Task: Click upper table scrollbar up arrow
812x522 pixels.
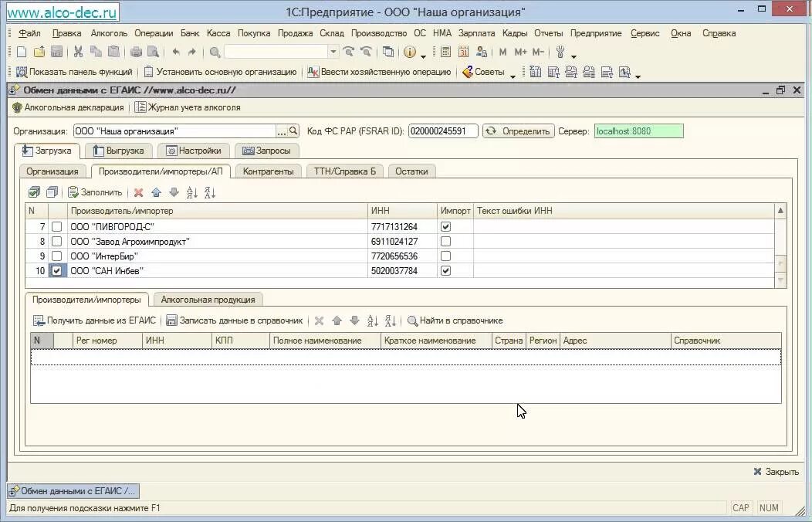Action: click(x=780, y=211)
